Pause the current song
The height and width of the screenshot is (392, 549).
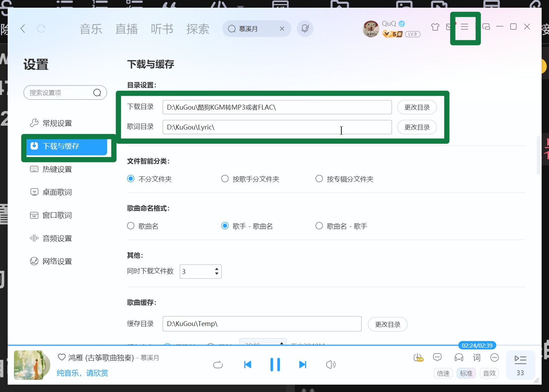[x=275, y=365]
